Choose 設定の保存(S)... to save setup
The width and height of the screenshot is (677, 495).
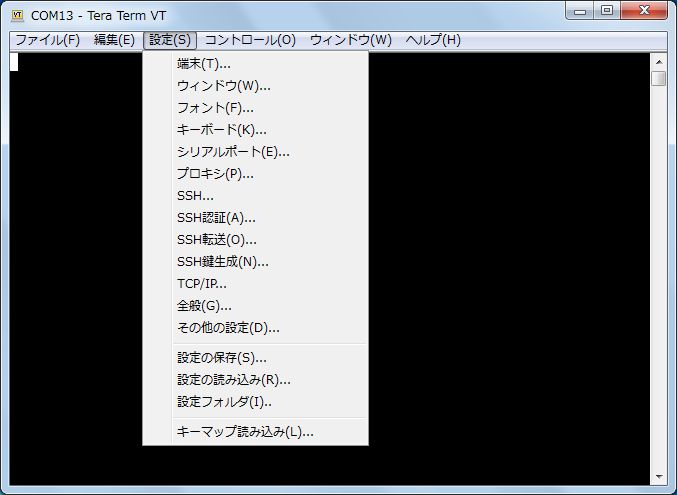(256, 358)
